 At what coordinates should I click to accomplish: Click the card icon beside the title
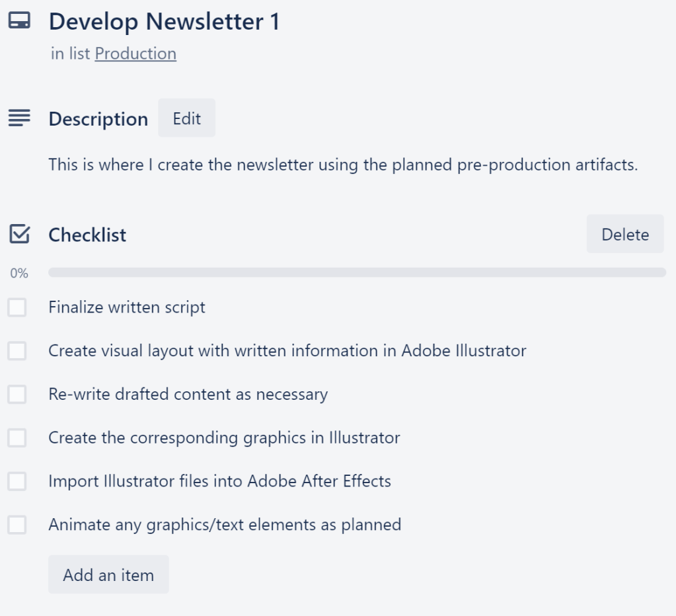[19, 21]
